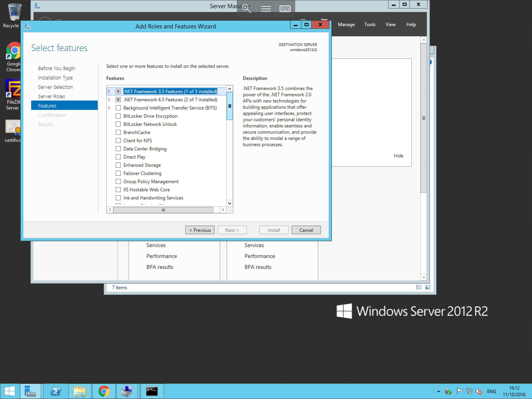532x399 pixels.
Task: Toggle BranchCache feature checkbox
Action: [x=118, y=132]
